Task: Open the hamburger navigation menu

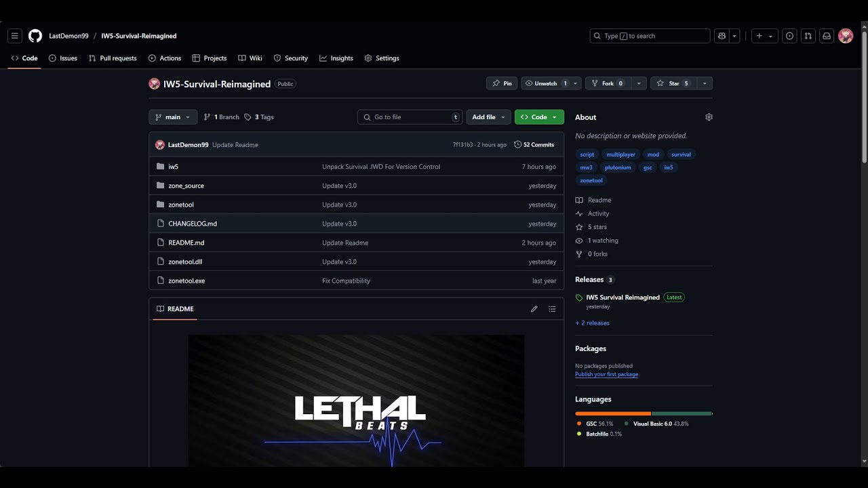Action: coord(15,36)
